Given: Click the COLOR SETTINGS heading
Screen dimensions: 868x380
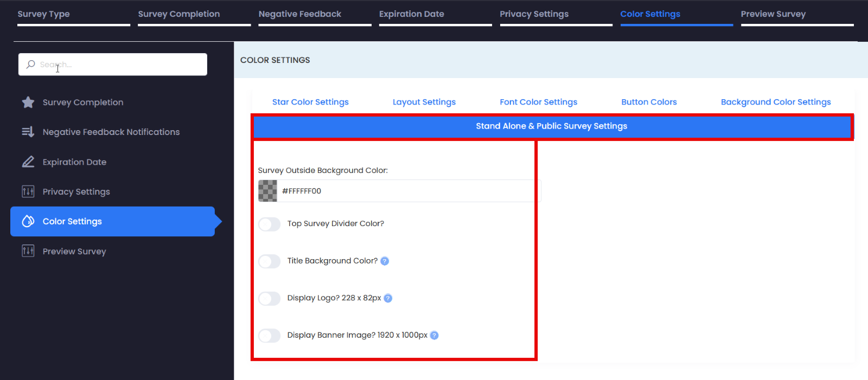Looking at the screenshot, I should (x=275, y=60).
